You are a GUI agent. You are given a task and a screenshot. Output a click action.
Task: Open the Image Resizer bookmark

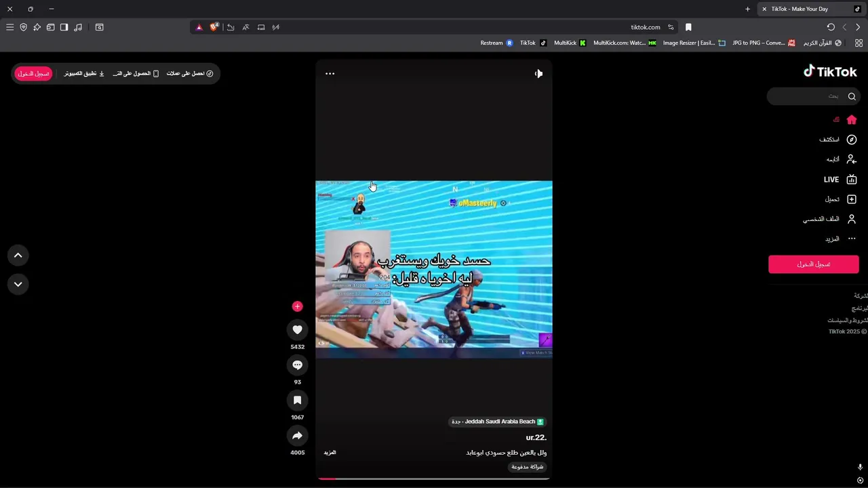coord(694,43)
